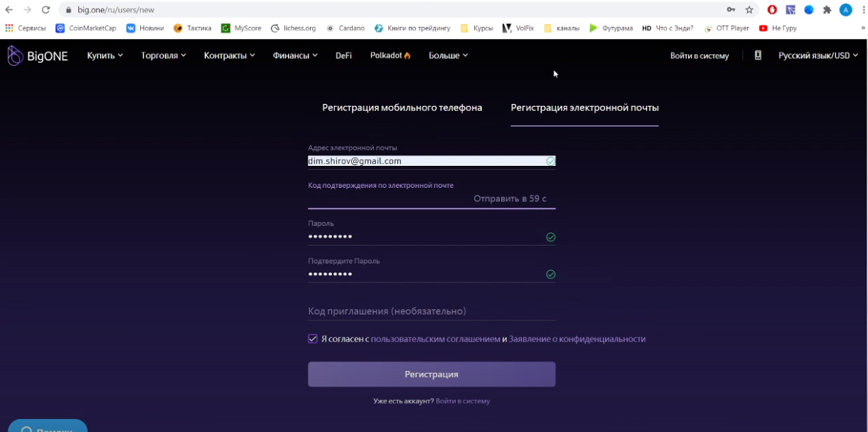This screenshot has height=432, width=868.
Task: Open the Курсы bookmark folder
Action: click(x=477, y=28)
